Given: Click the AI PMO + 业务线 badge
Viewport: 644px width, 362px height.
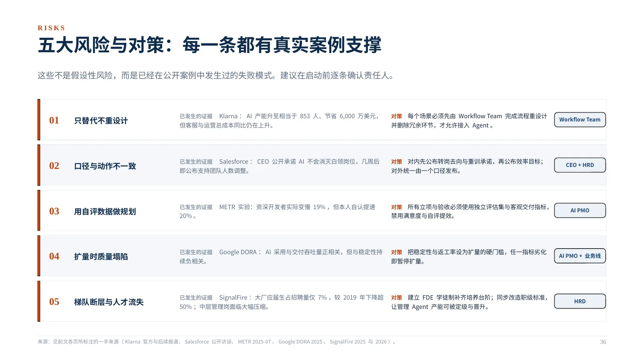Looking at the screenshot, I should [580, 256].
